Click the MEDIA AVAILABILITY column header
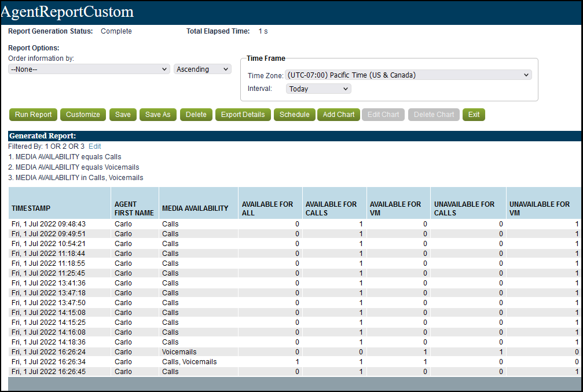The image size is (583, 392). [199, 203]
